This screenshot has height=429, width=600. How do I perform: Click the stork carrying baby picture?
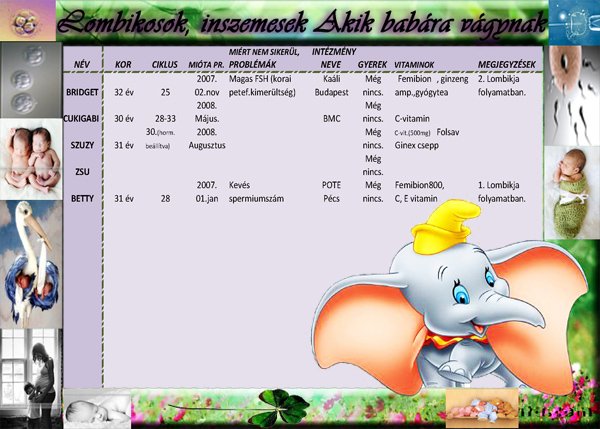pos(29,255)
